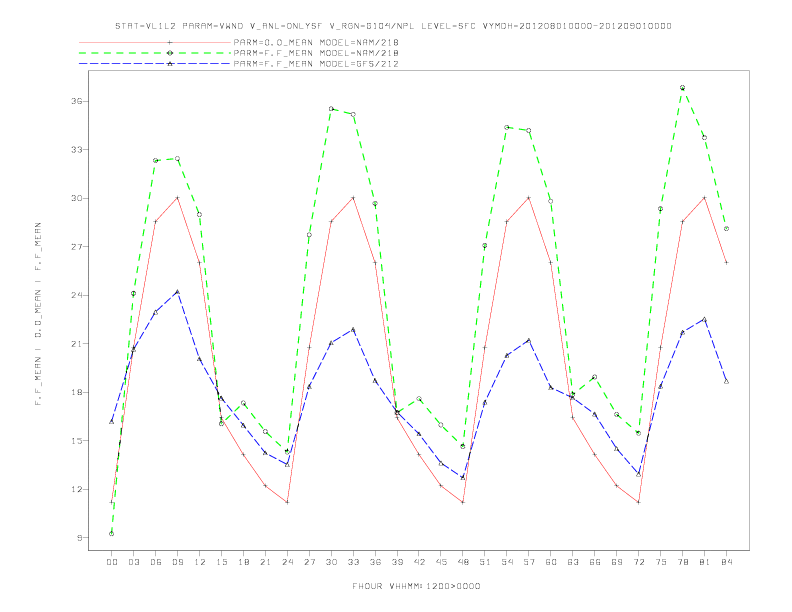Click the rotated y-axis title F.F_MEAN | O.O_MEAN
The height and width of the screenshot is (612, 792).
pyautogui.click(x=38, y=314)
